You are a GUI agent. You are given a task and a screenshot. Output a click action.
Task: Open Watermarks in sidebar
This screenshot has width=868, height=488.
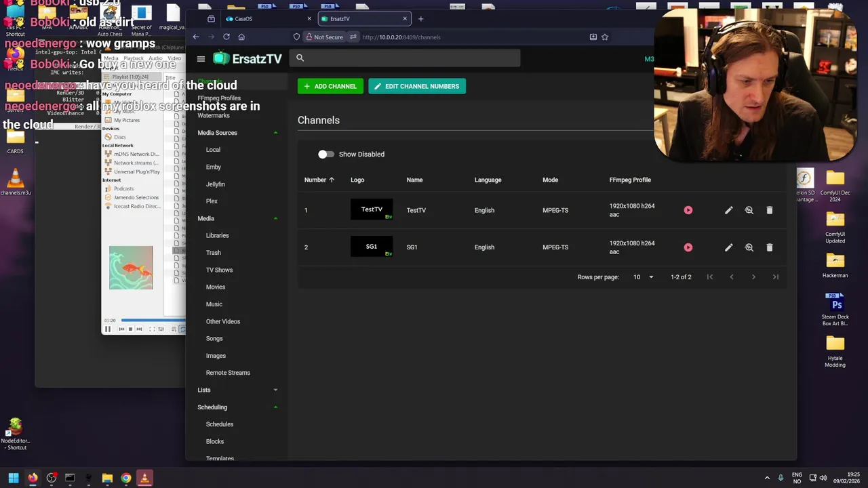tap(214, 116)
